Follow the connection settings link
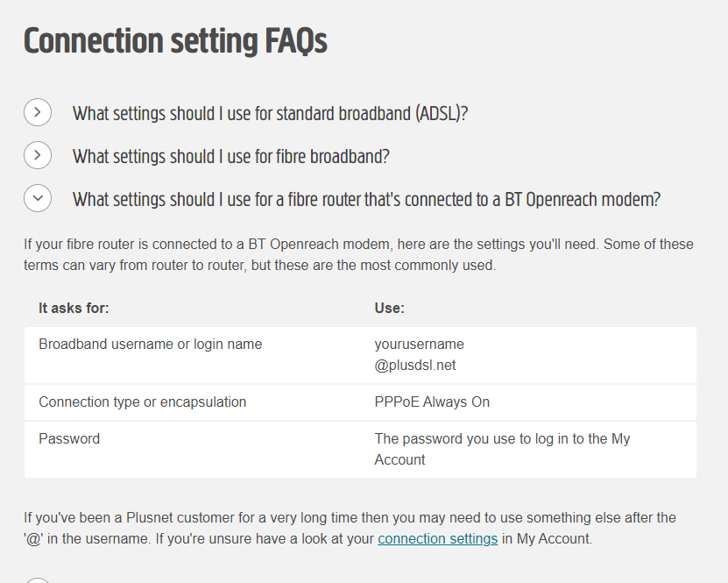 pos(437,539)
